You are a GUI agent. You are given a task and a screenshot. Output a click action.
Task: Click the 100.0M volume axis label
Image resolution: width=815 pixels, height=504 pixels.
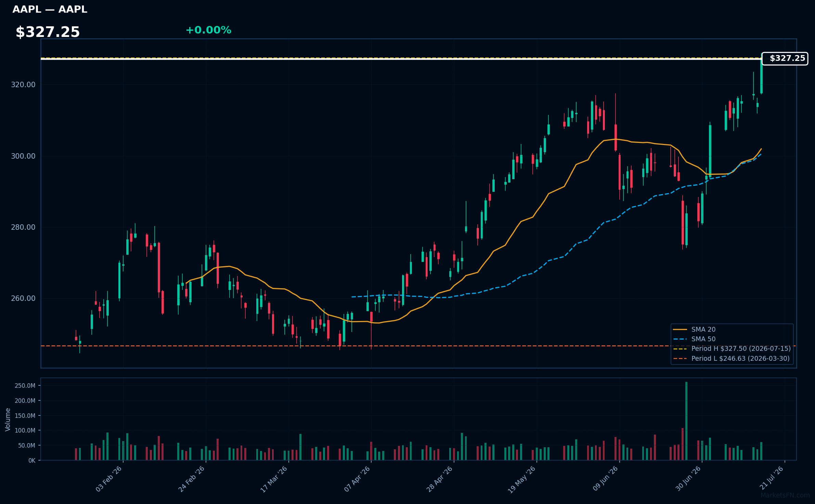coord(25,430)
